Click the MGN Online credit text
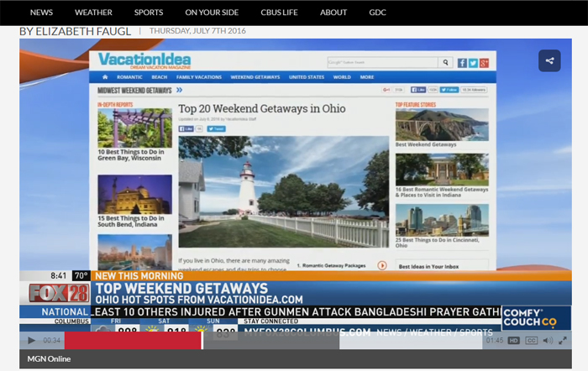Screen dimensions: 588x371 [x=49, y=358]
